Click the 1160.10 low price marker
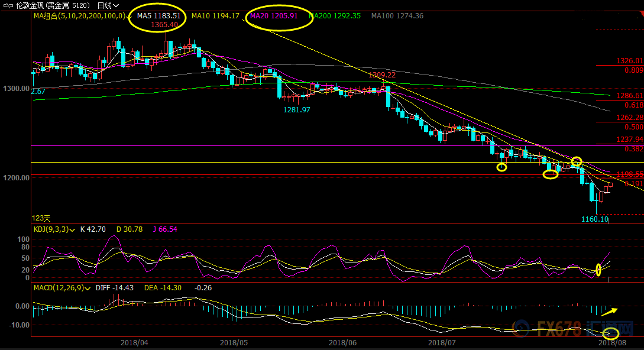 click(594, 219)
